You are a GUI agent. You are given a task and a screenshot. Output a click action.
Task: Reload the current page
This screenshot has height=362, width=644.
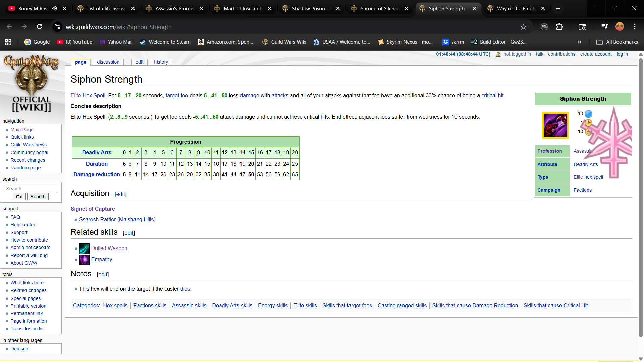tap(40, 27)
